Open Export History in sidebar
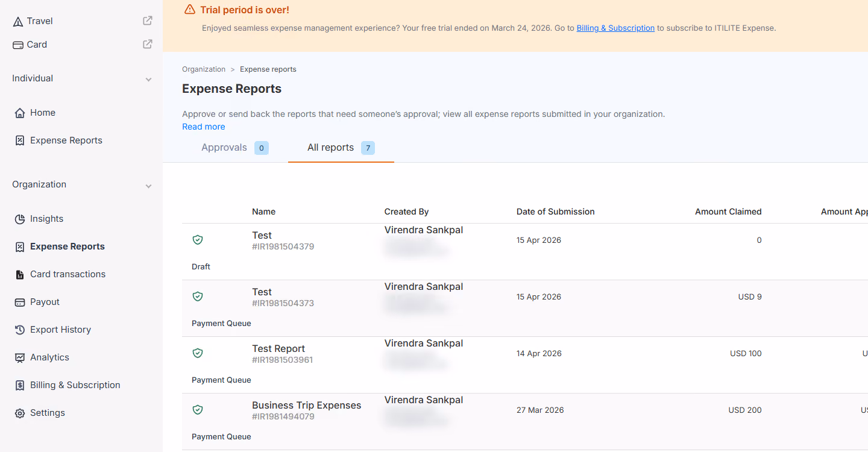The height and width of the screenshot is (452, 868). (60, 330)
